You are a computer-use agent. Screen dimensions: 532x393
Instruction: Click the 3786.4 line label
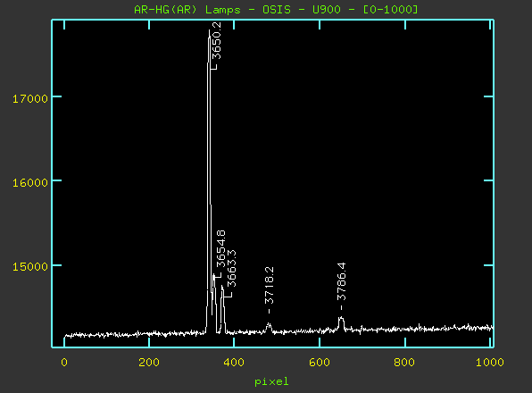(x=341, y=281)
